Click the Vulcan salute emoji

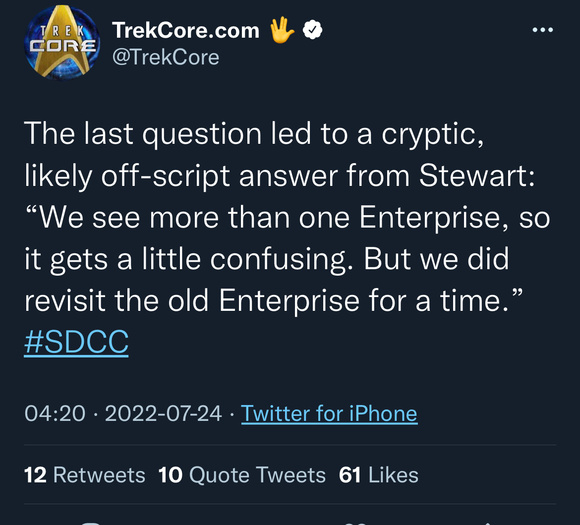(282, 30)
